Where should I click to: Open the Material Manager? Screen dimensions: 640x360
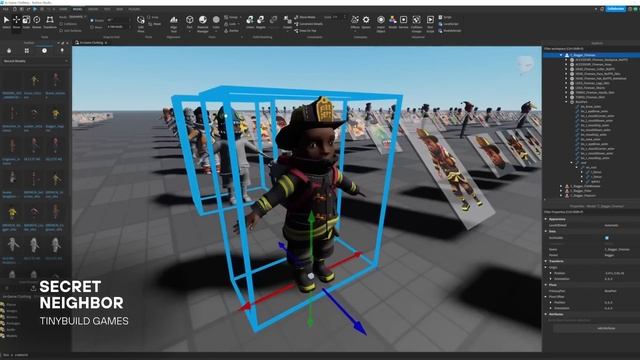coord(202,24)
